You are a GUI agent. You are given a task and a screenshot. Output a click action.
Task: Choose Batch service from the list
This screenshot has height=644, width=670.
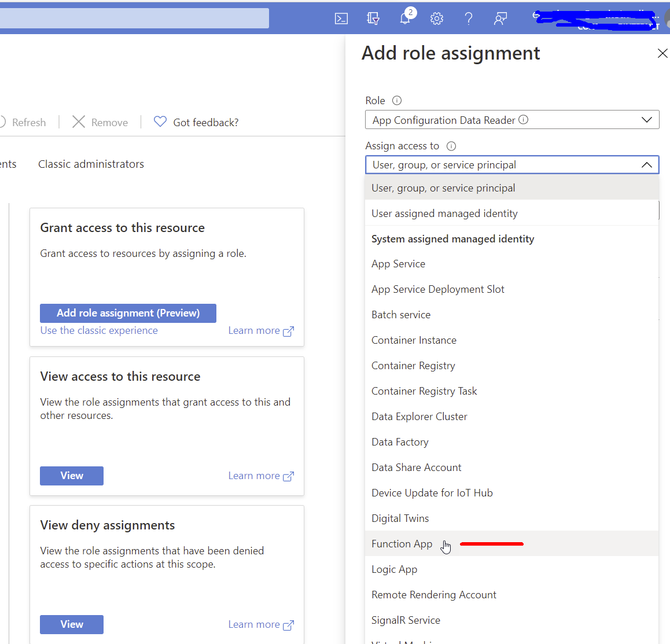click(x=511, y=315)
